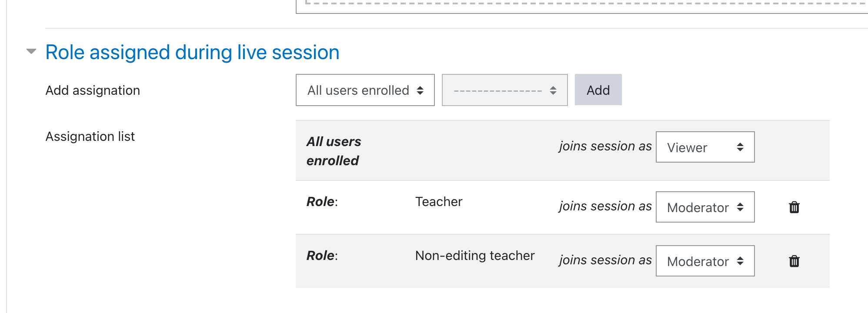
Task: Click the Add assignation label
Action: pyautogui.click(x=93, y=90)
